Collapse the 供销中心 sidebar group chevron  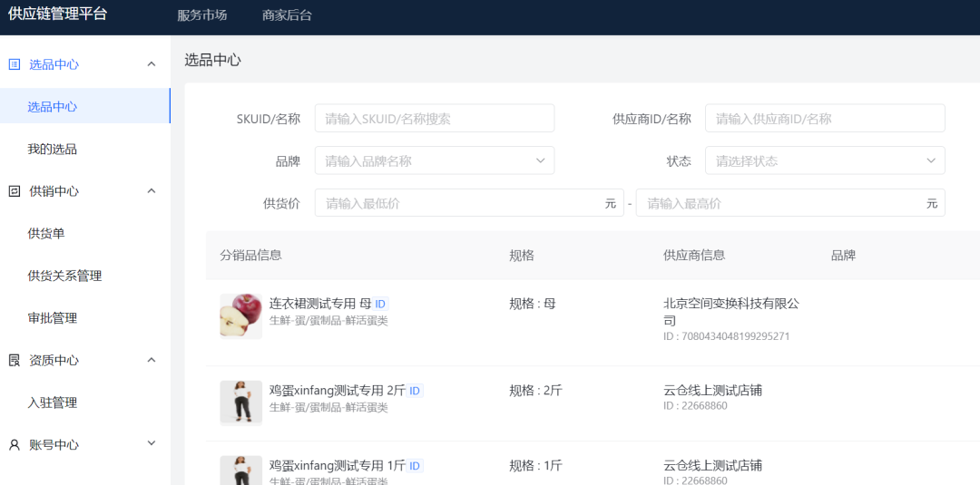152,191
